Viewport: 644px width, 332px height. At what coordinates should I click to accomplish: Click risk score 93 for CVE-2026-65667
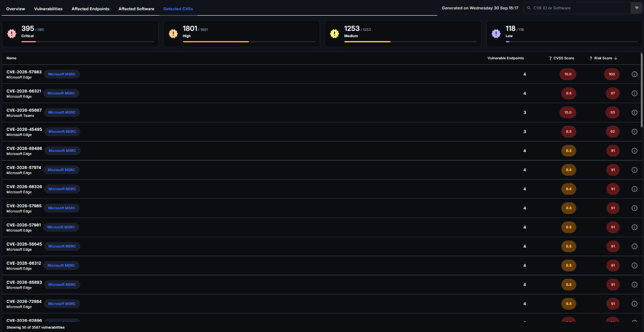(x=612, y=113)
